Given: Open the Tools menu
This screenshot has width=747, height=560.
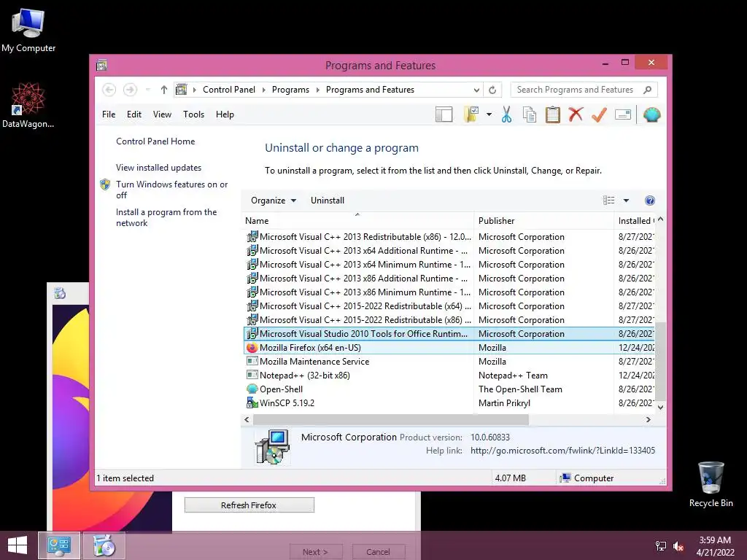Looking at the screenshot, I should pyautogui.click(x=193, y=114).
